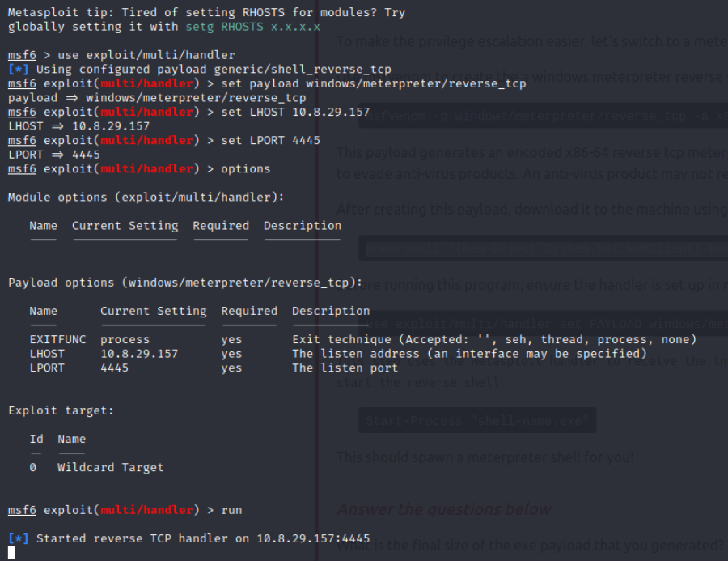
Task: Click the 'Current Setting' header under Payload options
Action: (153, 311)
